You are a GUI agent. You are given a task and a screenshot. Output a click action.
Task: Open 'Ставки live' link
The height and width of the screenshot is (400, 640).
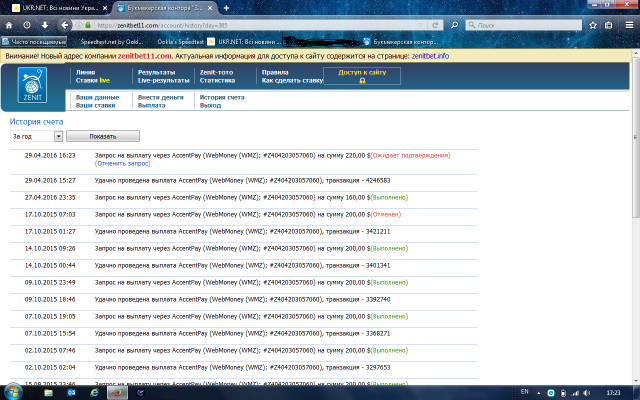(93, 80)
